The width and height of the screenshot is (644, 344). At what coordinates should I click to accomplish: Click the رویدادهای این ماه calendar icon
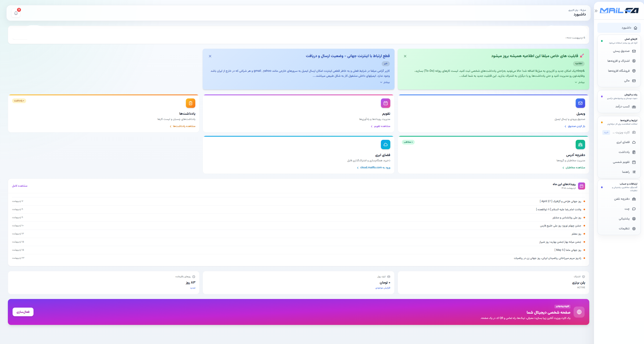click(x=581, y=186)
